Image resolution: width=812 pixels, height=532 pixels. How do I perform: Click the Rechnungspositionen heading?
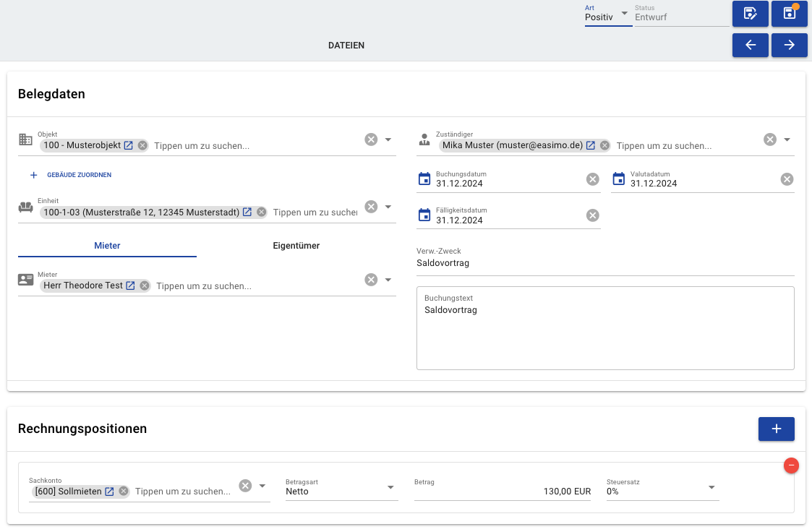[x=82, y=429]
